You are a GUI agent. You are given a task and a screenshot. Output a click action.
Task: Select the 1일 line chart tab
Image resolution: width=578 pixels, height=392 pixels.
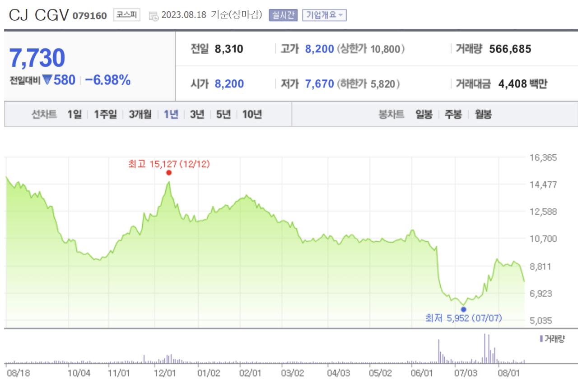tap(75, 115)
